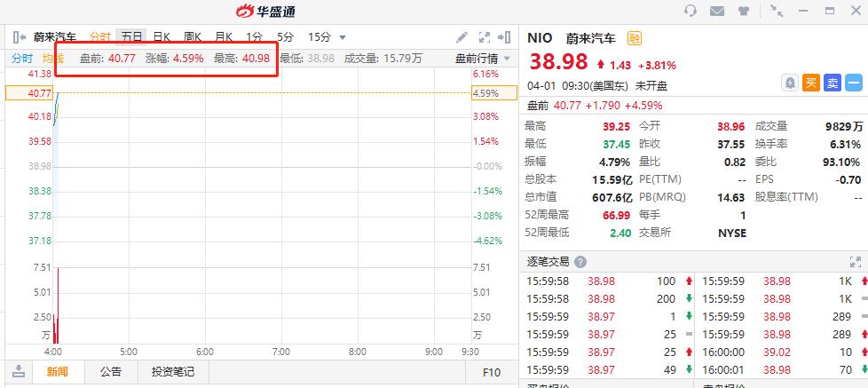
Task: Click the 总市值 value 607.6亿
Action: point(612,197)
